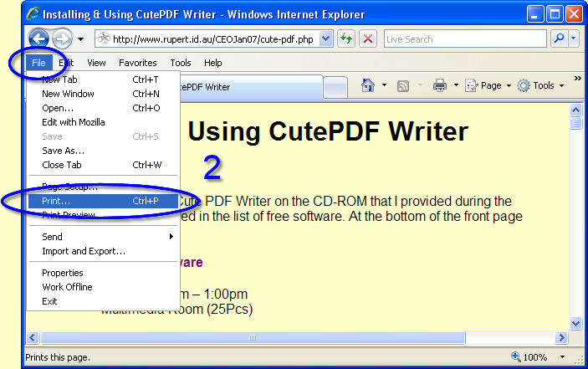Click the vertical scrollbar thumb
This screenshot has height=369, width=588.
coord(575,123)
